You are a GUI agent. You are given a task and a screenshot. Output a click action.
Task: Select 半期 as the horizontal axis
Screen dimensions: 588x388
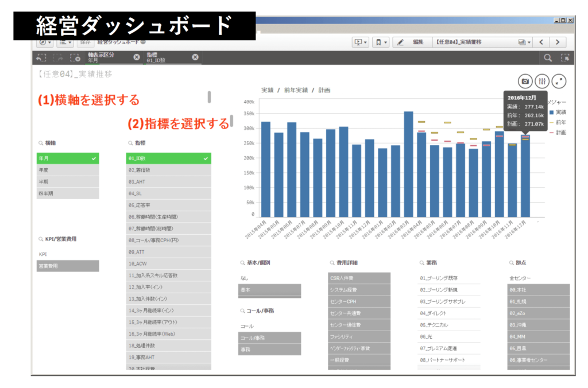[68, 182]
